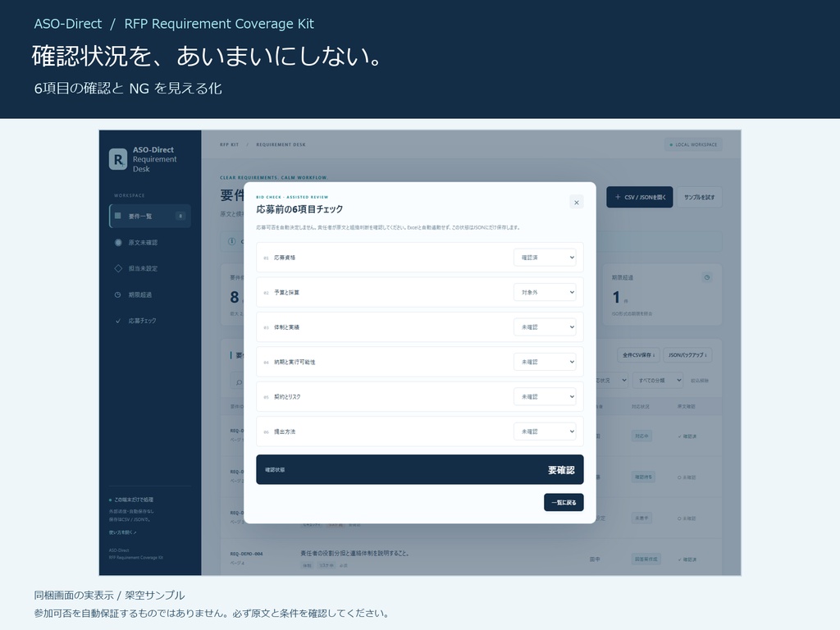
Task: Click the LOCAL WORKSPACE badge
Action: pyautogui.click(x=693, y=144)
